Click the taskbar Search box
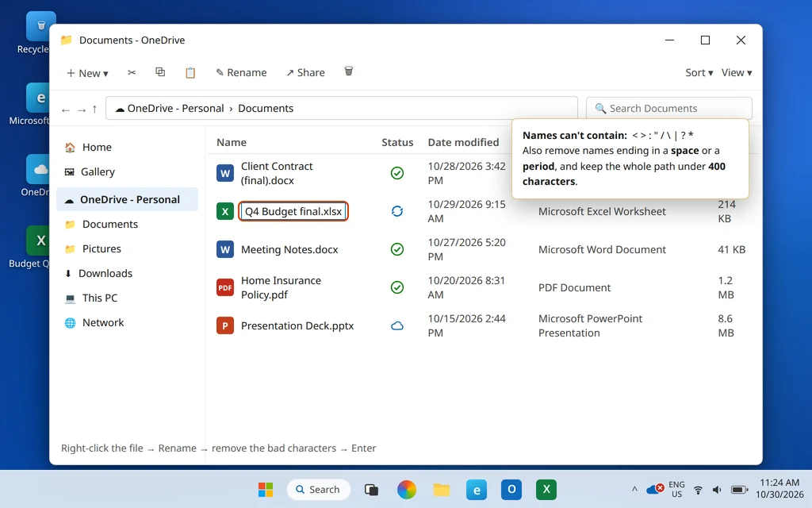This screenshot has width=812, height=508. tap(319, 489)
